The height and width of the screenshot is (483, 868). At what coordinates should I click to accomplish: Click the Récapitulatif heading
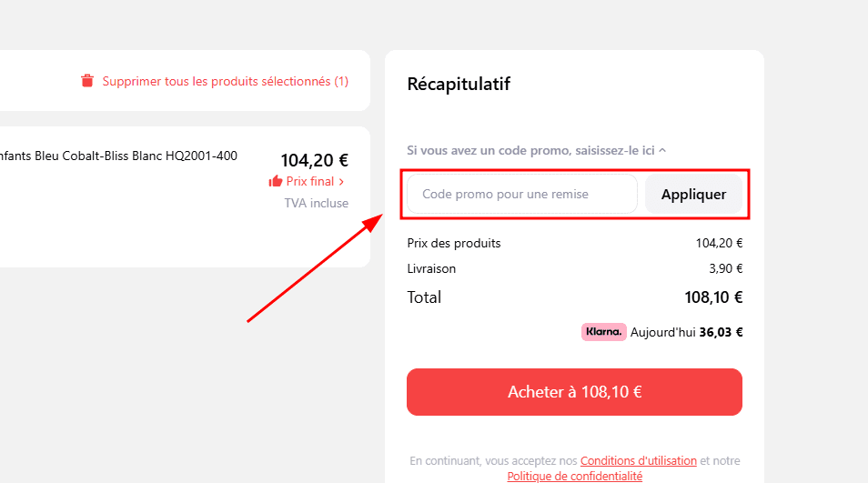[459, 85]
